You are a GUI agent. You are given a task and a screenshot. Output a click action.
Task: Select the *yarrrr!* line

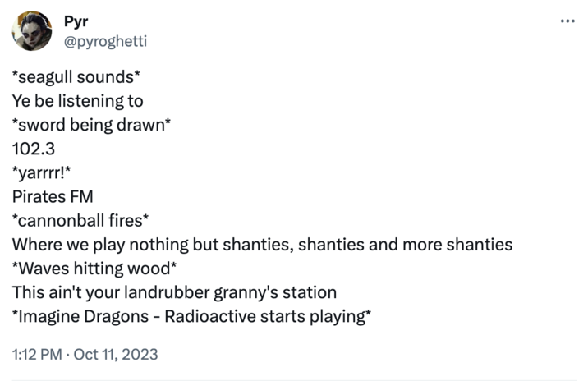click(41, 173)
